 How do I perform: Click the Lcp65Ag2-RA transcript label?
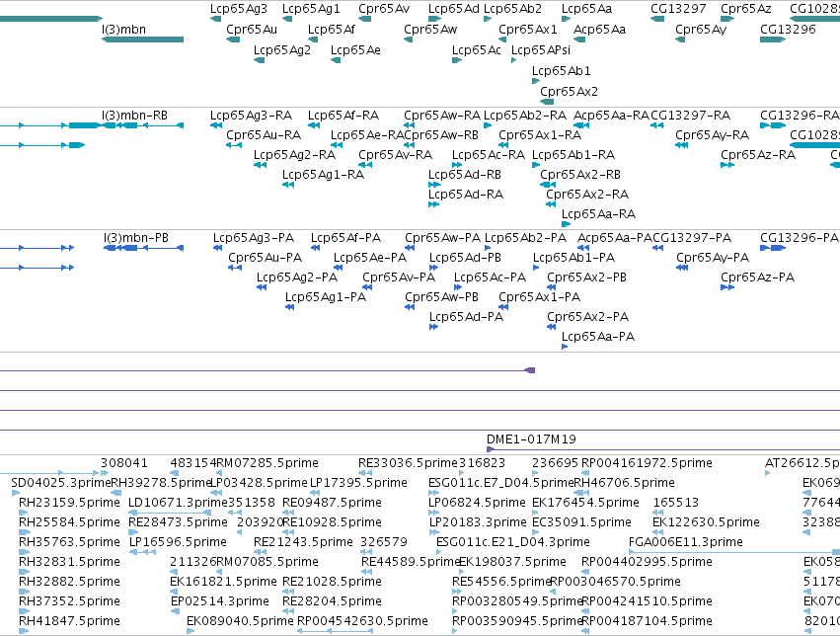(x=294, y=155)
